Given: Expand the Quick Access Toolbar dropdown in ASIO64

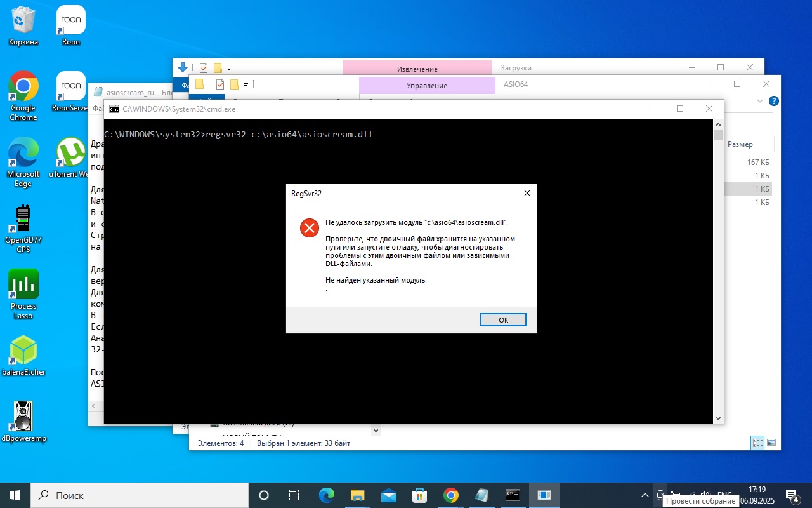Looking at the screenshot, I should tap(246, 84).
